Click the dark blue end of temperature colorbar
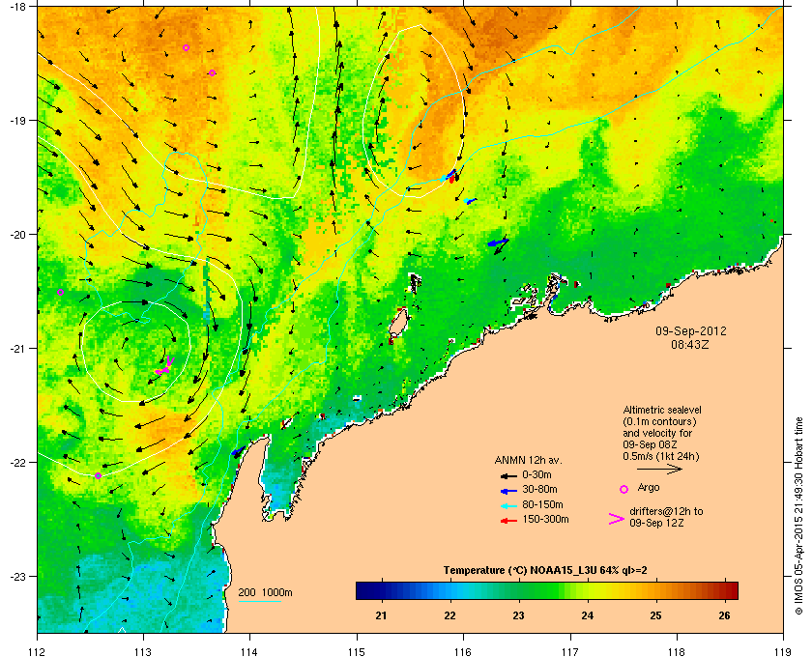The width and height of the screenshot is (812, 657). click(362, 590)
